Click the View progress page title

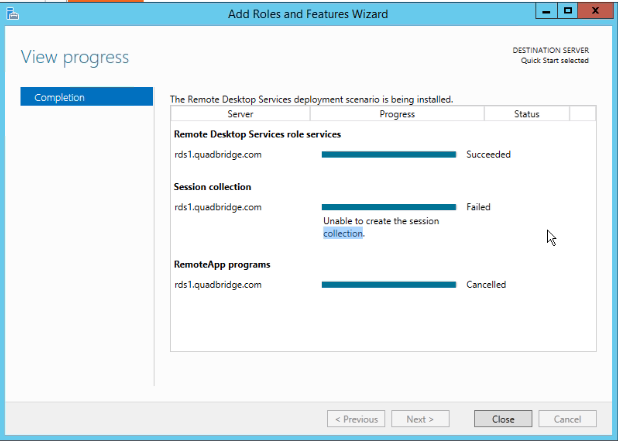75,58
